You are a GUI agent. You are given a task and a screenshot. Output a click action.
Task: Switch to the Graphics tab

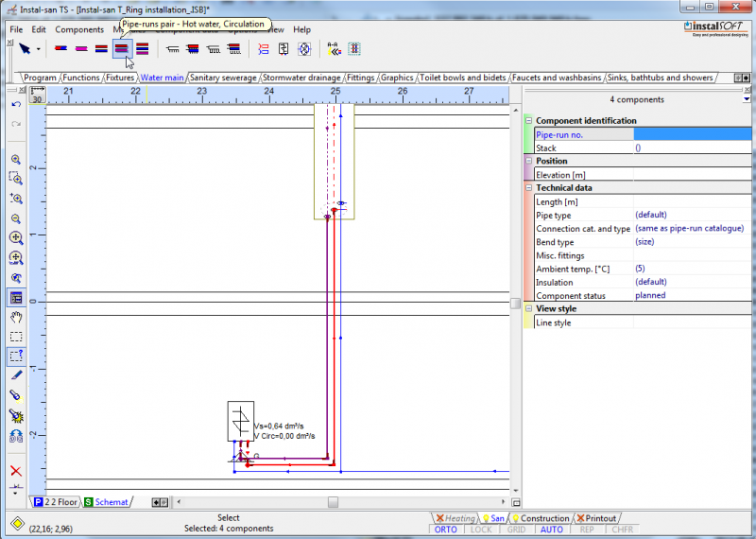[397, 78]
